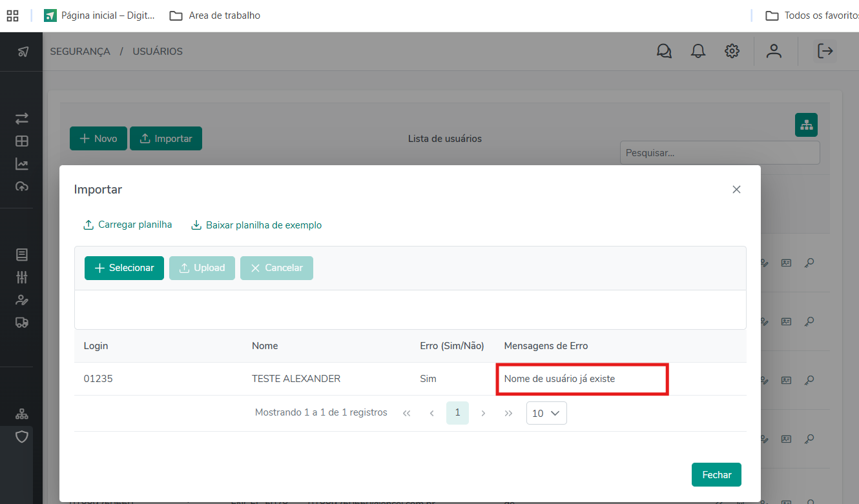Download sample via Baixar planilha de exemplo
859x504 pixels.
point(256,225)
